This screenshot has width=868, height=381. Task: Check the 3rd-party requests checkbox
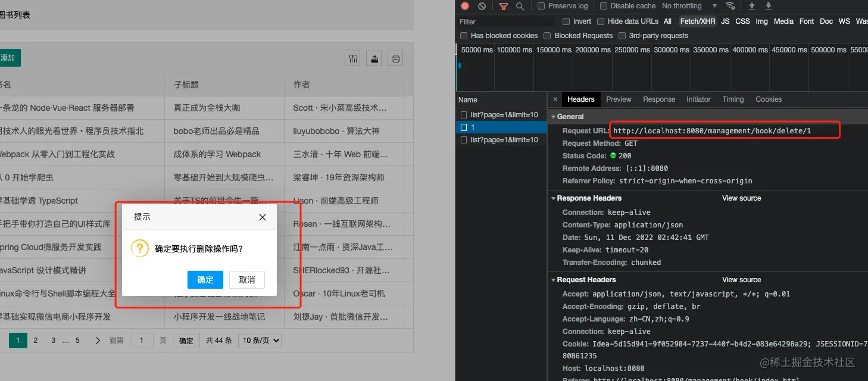[x=622, y=36]
